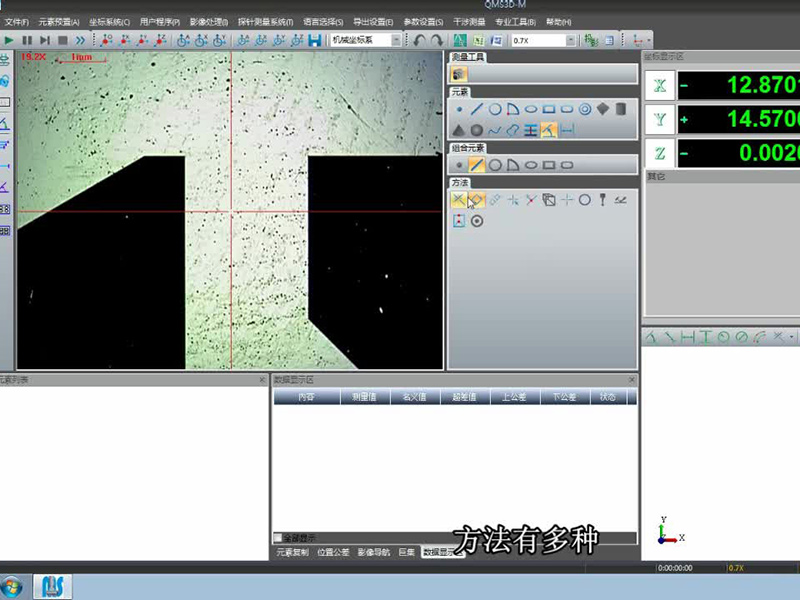The height and width of the screenshot is (600, 800).
Task: Select the Sphere element tool
Action: click(477, 130)
